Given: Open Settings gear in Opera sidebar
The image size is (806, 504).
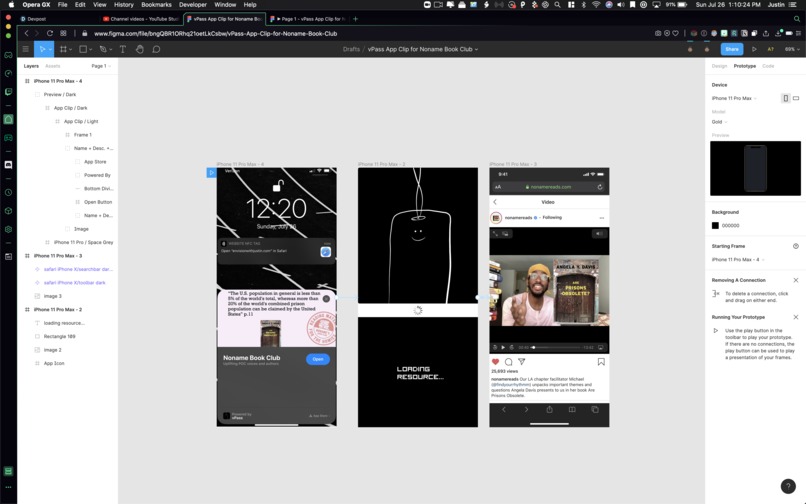Looking at the screenshot, I should point(8,229).
